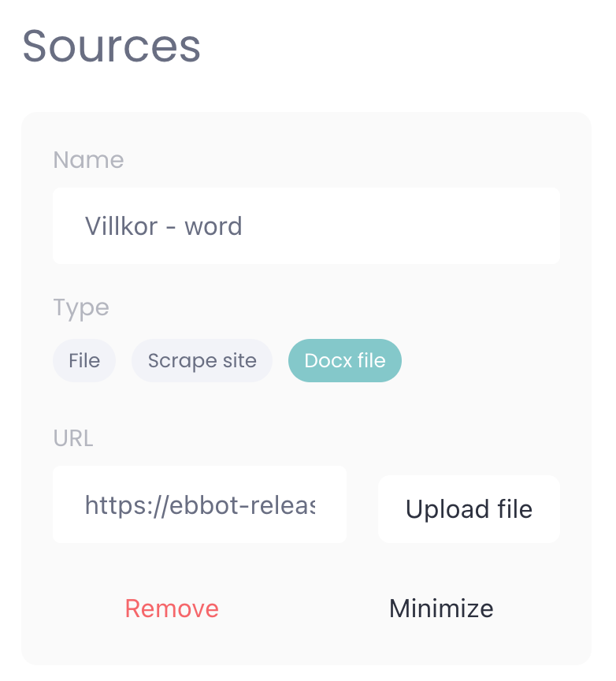The image size is (616, 681).
Task: Click the Name input field
Action: (x=306, y=226)
